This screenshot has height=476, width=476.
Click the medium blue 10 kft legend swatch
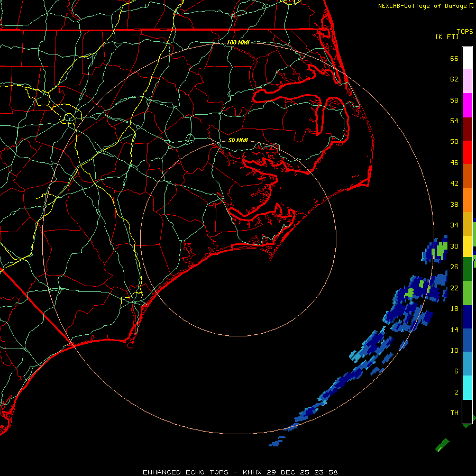click(x=467, y=340)
